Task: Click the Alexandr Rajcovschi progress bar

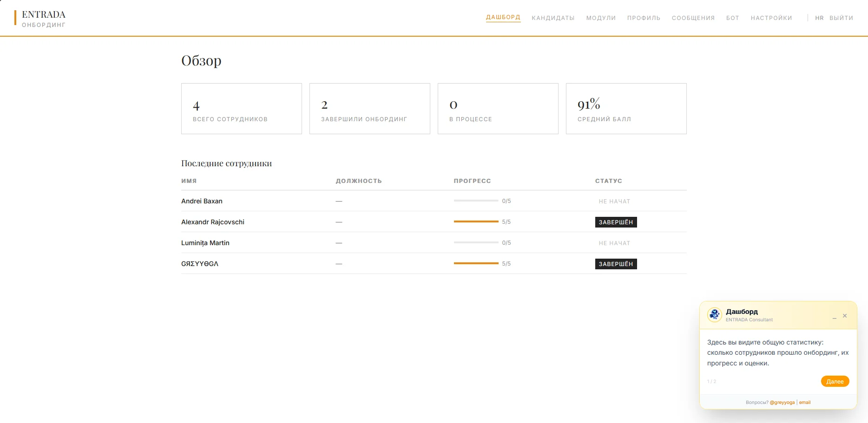Action: pos(476,221)
